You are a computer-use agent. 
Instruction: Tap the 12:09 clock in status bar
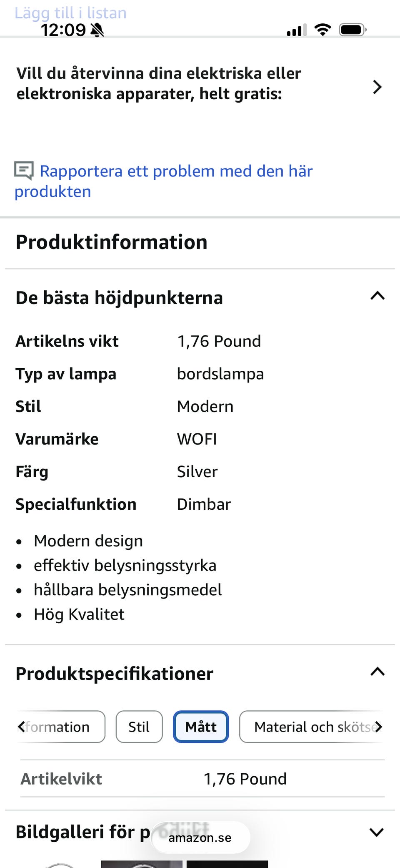[63, 30]
